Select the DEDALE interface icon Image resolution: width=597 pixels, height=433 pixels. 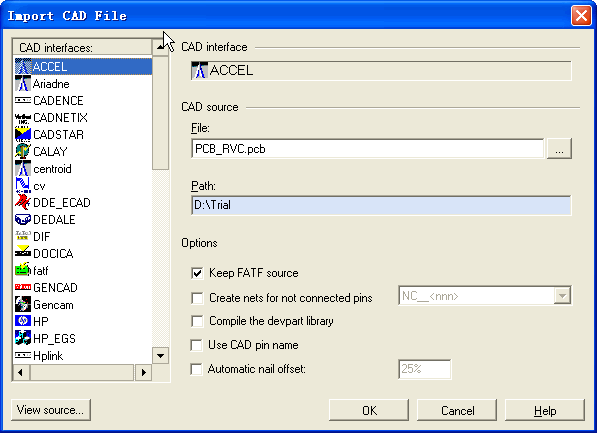point(23,219)
